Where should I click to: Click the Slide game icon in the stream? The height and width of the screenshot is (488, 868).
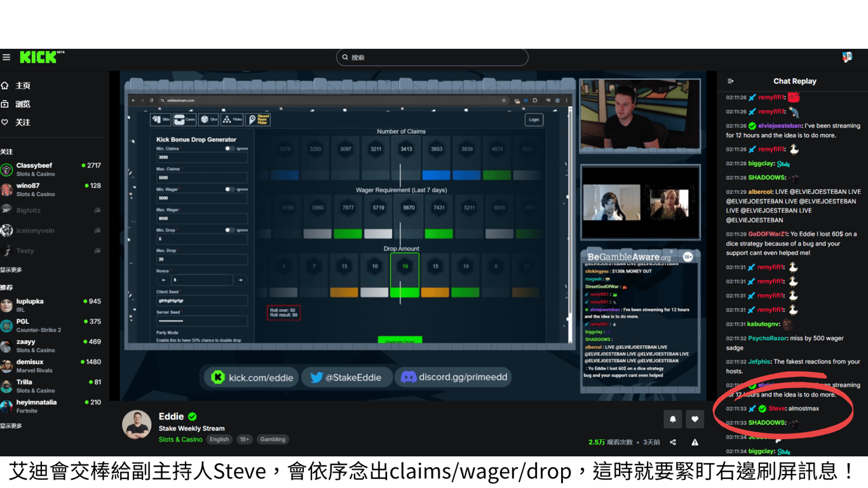[x=161, y=119]
